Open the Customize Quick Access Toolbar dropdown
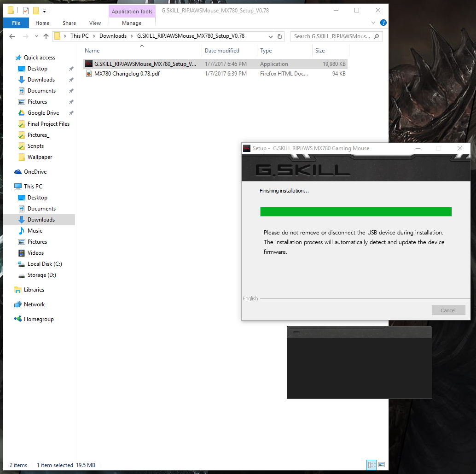 pos(44,11)
